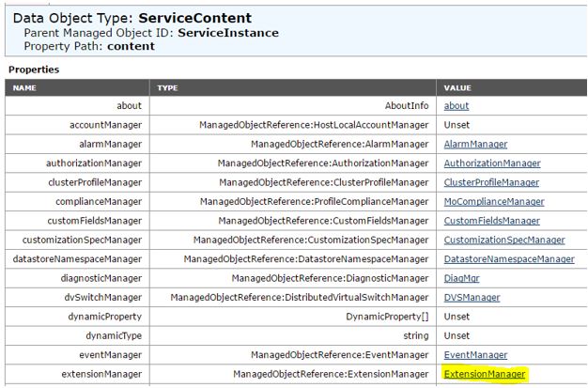The height and width of the screenshot is (388, 588).
Task: Follow the DatastoreNamespaceManager value link
Action: (x=508, y=258)
